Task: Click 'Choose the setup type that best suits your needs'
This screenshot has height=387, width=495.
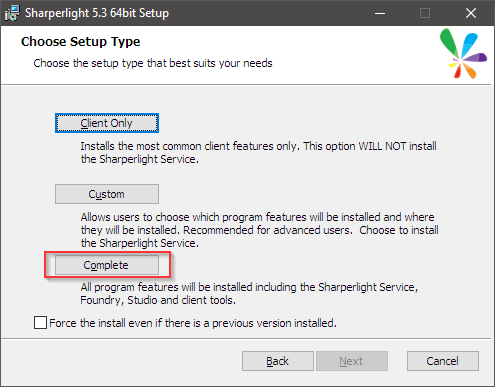Action: point(153,63)
